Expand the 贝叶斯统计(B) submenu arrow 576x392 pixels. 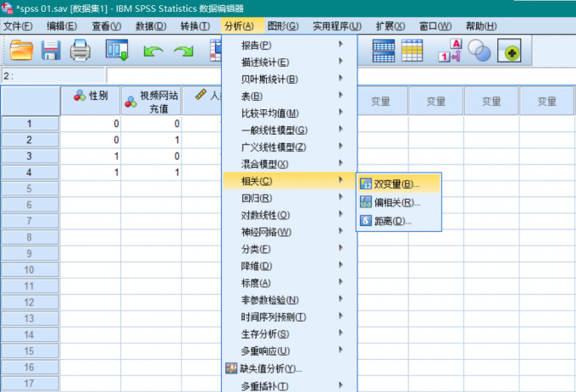(341, 78)
